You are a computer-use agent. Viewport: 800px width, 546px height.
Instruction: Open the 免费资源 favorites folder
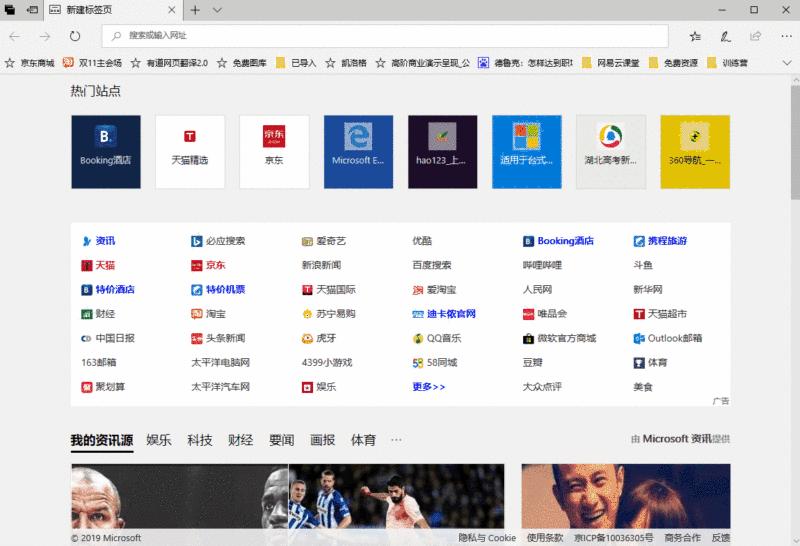coord(673,63)
